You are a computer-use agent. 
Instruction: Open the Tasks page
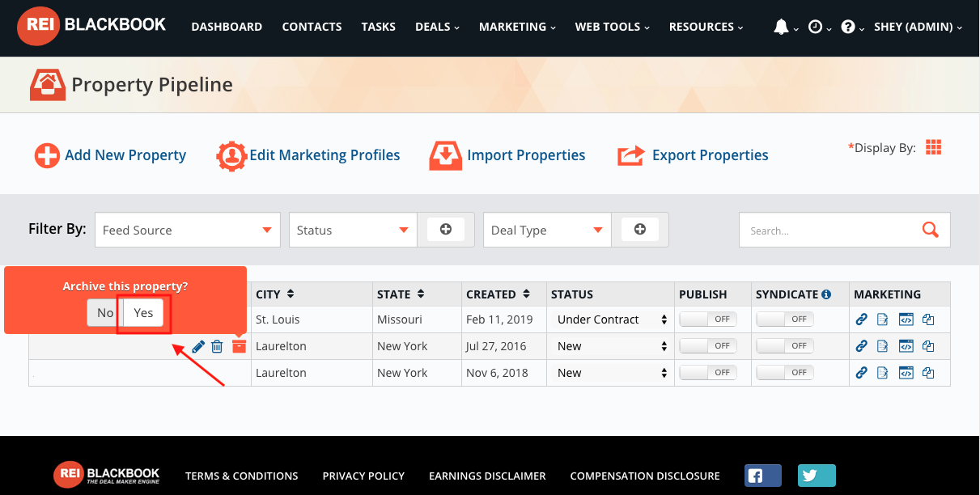tap(379, 27)
